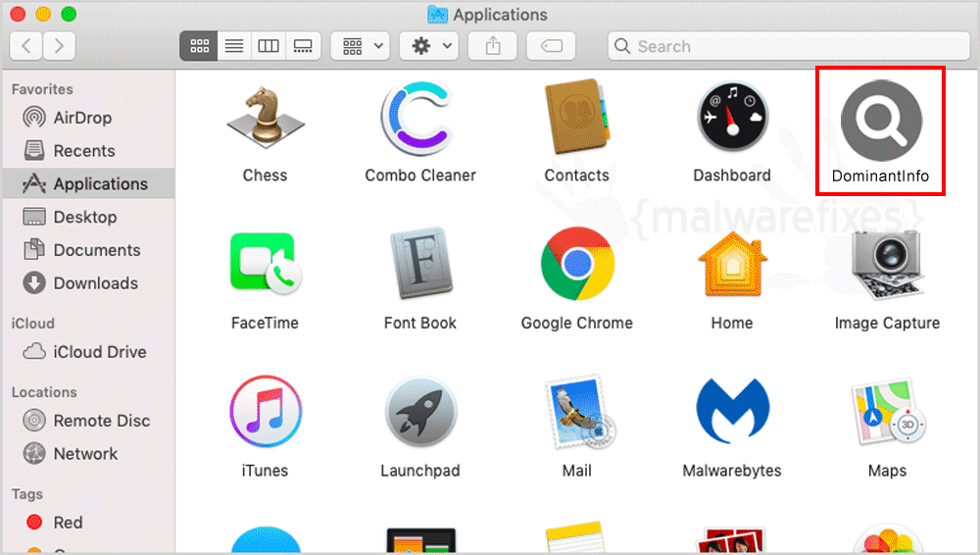980x555 pixels.
Task: Go back with the left arrow button
Action: pos(26,46)
